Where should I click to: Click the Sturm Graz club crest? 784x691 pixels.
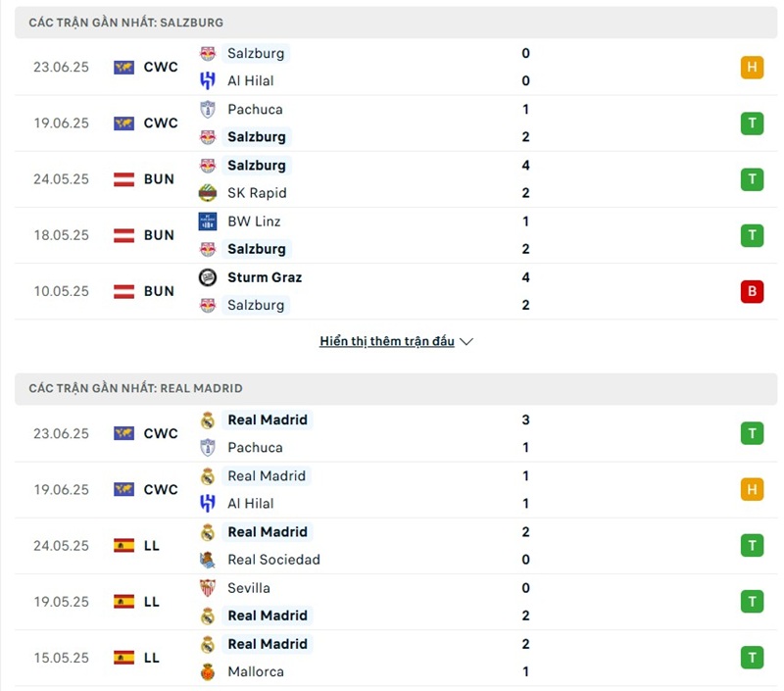click(208, 277)
